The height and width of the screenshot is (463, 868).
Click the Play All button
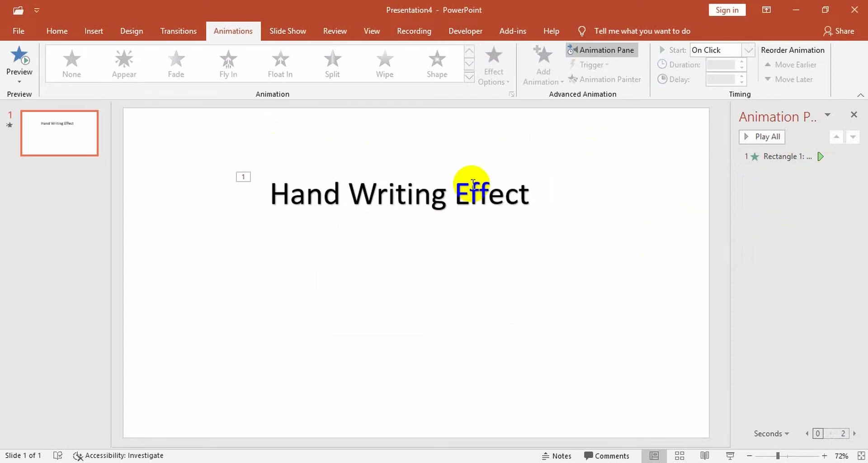[761, 137]
